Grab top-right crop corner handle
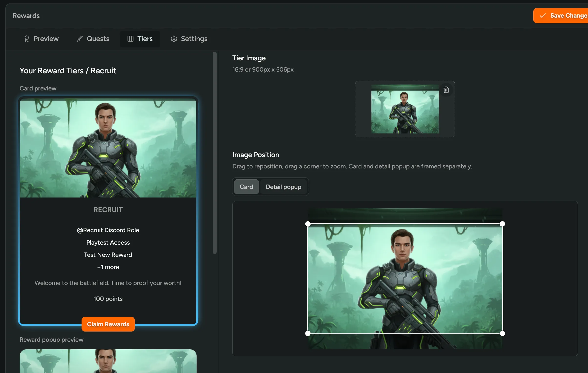The image size is (588, 373). pos(502,224)
